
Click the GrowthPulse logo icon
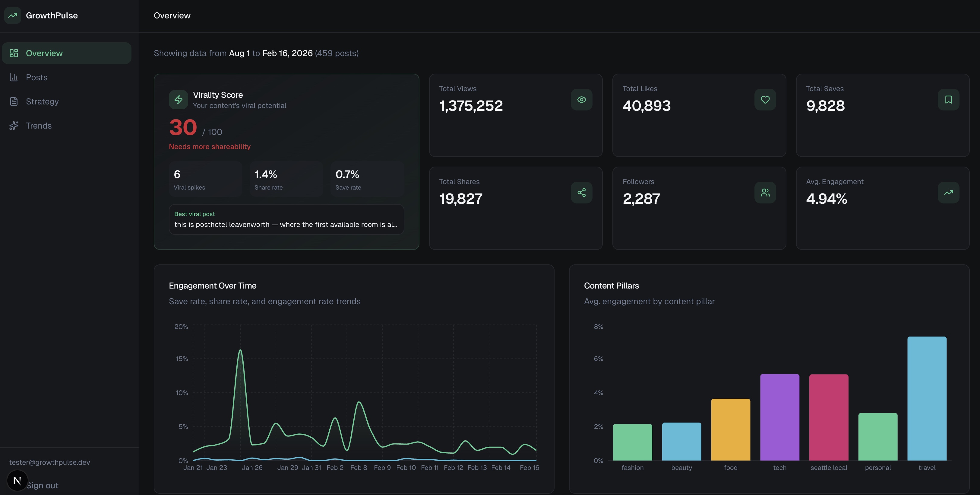tap(13, 15)
